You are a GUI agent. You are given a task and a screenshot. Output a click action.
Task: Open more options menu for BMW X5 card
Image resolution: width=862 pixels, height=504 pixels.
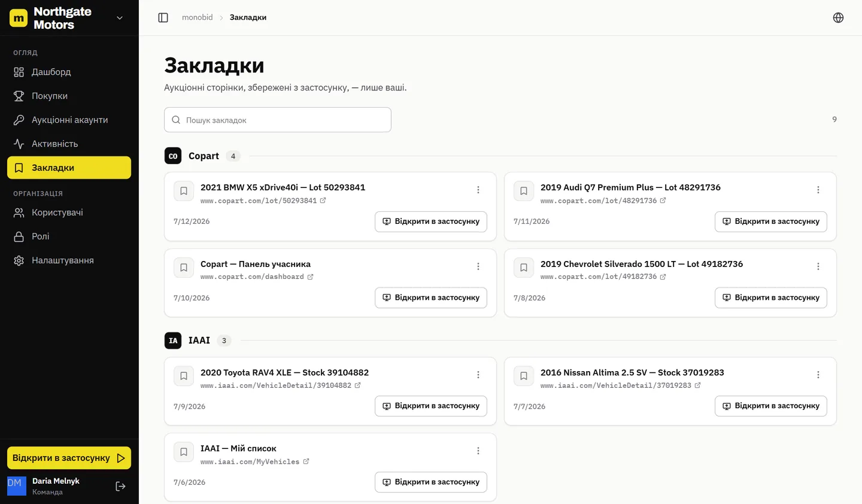click(478, 190)
